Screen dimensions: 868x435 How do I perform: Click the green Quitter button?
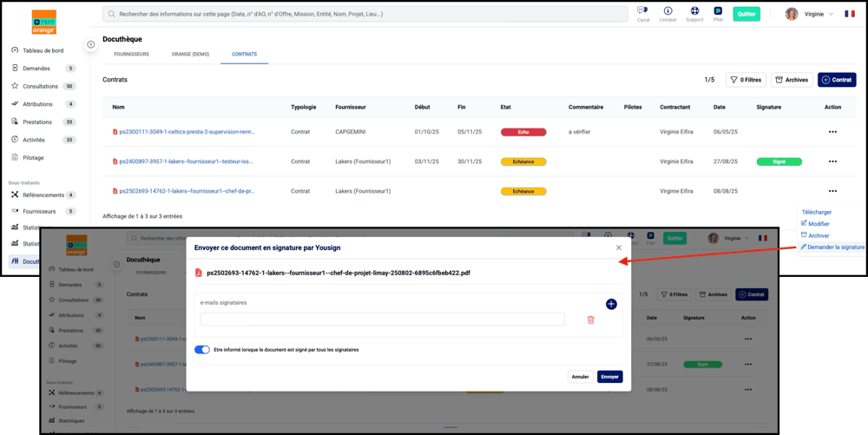[746, 14]
